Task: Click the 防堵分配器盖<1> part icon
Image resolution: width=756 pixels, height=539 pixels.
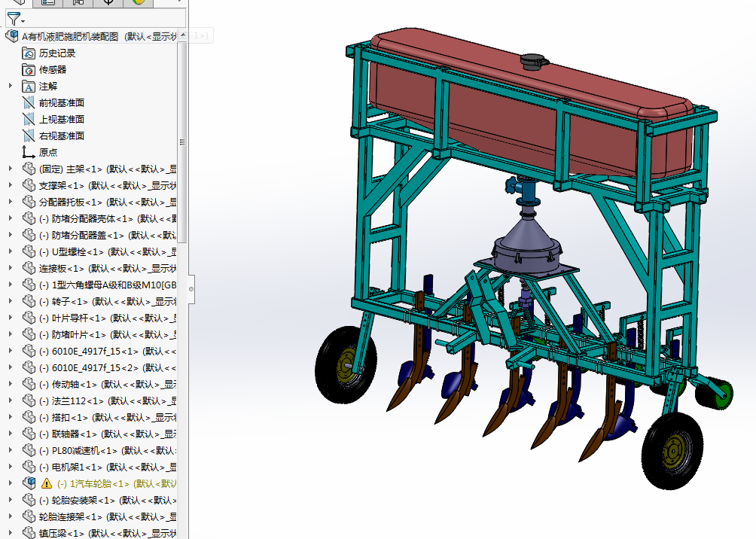Action: [29, 235]
